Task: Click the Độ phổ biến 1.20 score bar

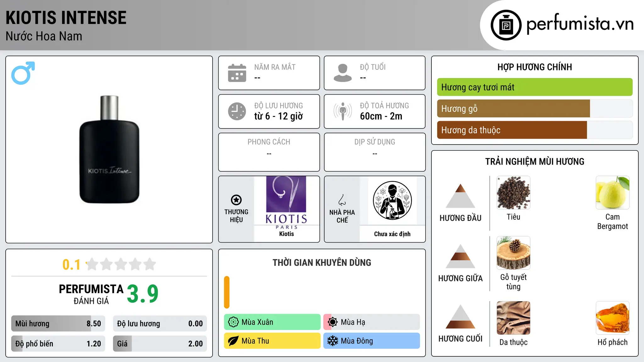Action: click(58, 344)
